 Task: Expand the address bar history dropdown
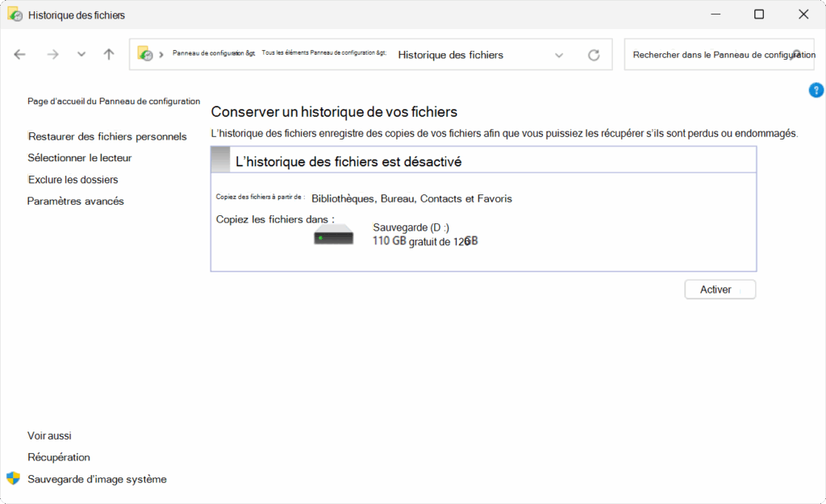click(x=559, y=55)
